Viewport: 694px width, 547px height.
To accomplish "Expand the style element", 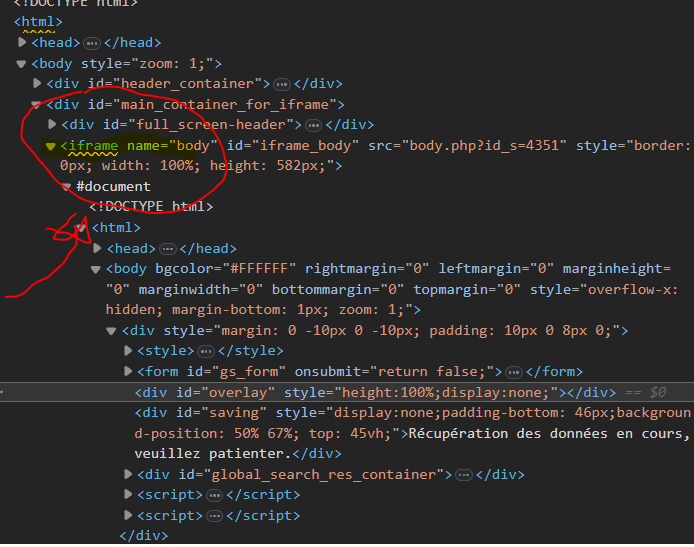I will coord(128,351).
